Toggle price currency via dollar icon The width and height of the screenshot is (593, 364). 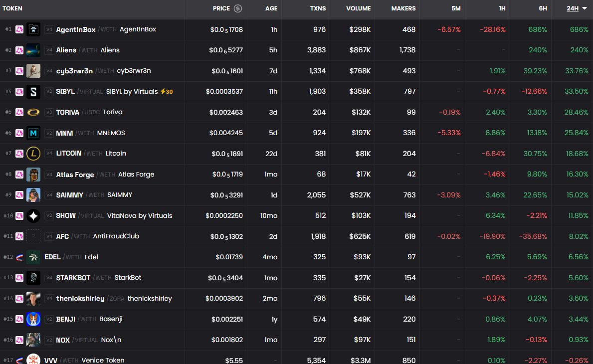tap(237, 8)
